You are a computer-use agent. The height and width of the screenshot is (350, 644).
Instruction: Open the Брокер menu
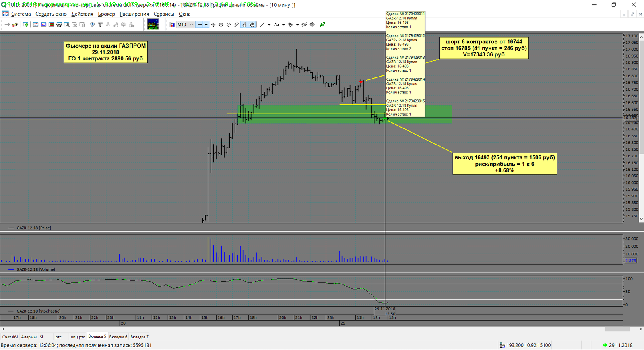pos(106,14)
